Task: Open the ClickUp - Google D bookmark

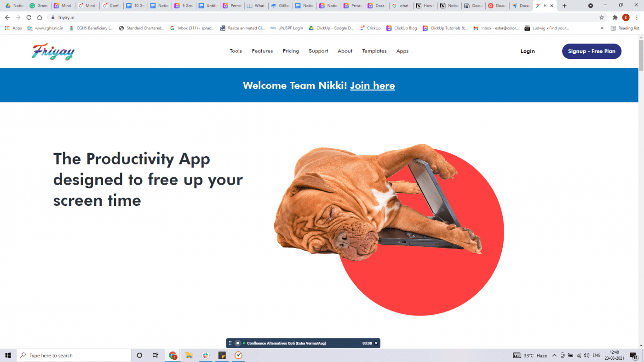Action: pos(331,28)
